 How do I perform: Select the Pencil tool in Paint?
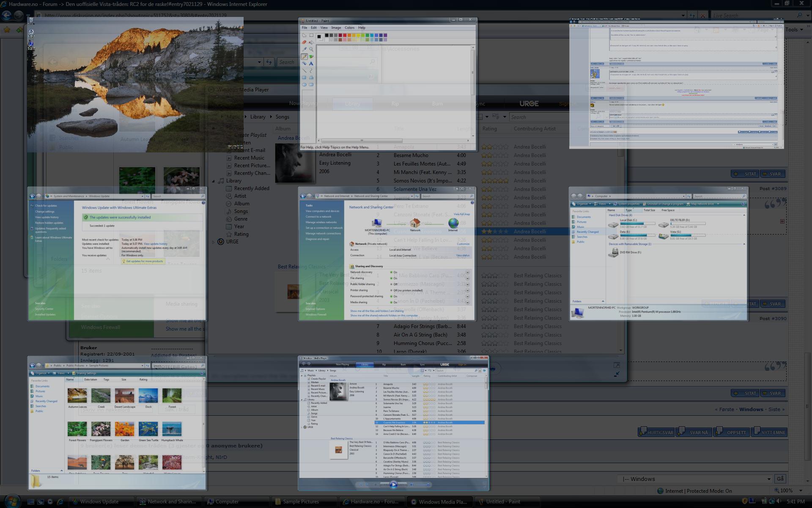click(x=304, y=56)
